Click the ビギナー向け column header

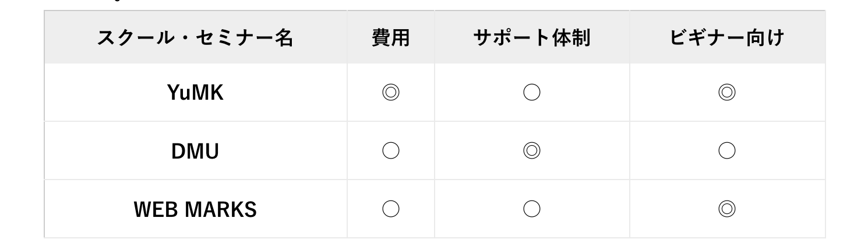[726, 37]
